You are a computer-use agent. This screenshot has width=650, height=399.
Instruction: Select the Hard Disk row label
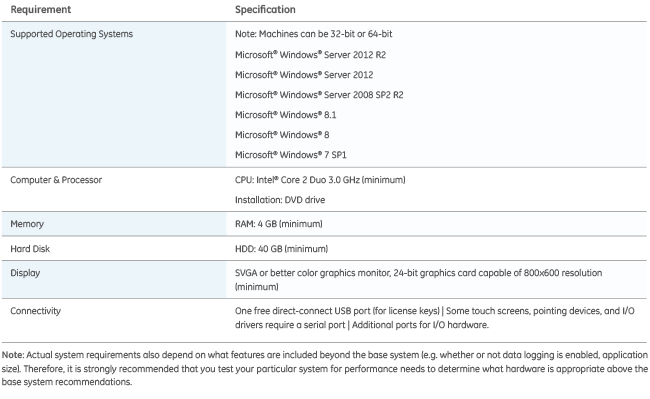pyautogui.click(x=30, y=249)
